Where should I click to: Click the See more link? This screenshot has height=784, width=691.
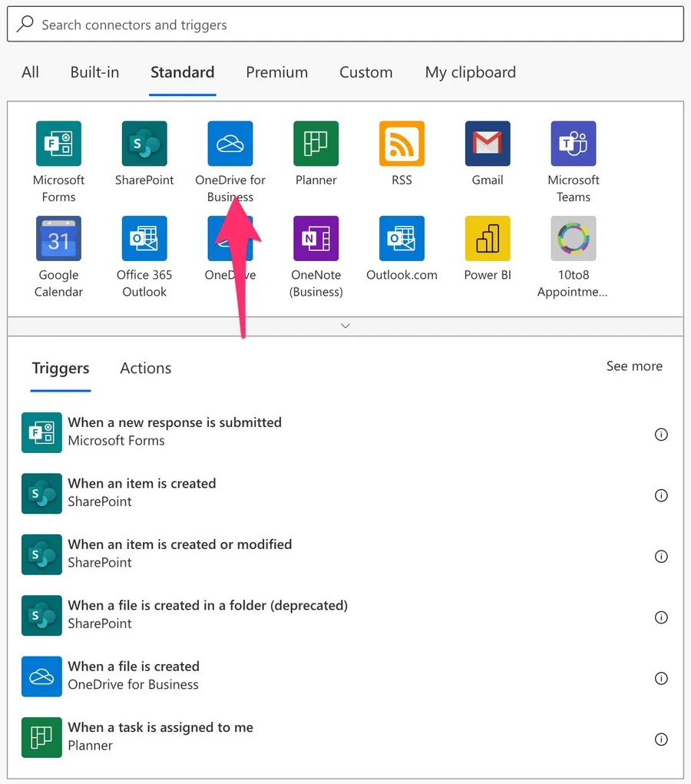tap(634, 366)
